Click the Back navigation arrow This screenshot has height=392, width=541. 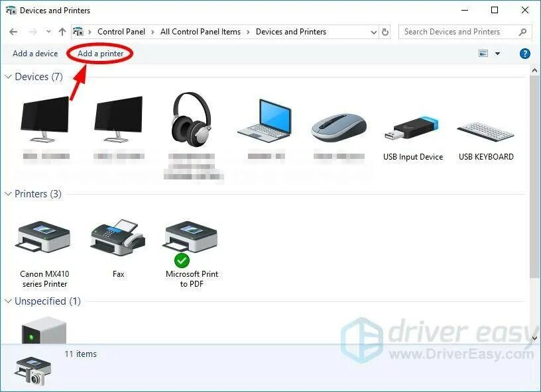[x=13, y=32]
